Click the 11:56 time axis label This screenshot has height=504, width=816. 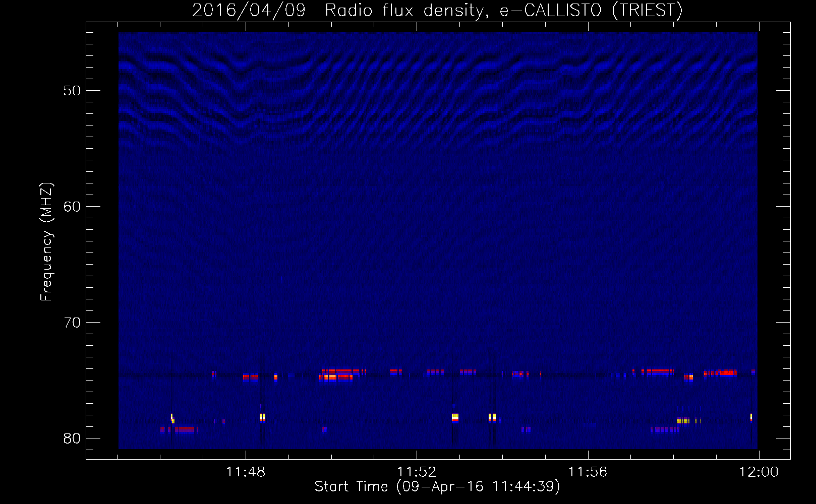pos(588,472)
